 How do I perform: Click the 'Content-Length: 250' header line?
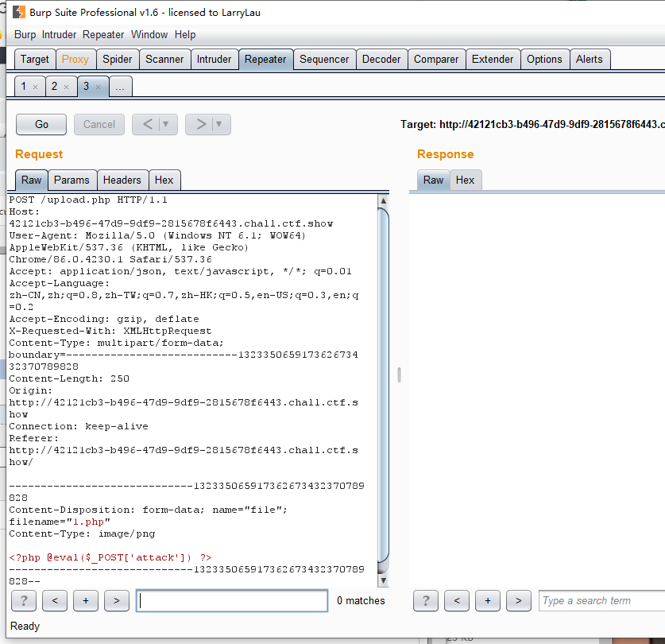coord(69,378)
